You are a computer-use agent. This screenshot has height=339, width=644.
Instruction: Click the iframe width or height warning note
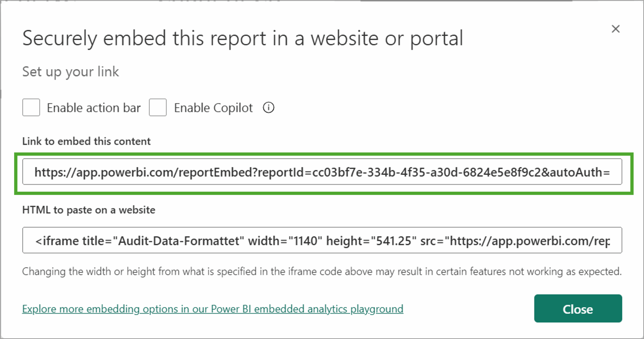point(322,272)
